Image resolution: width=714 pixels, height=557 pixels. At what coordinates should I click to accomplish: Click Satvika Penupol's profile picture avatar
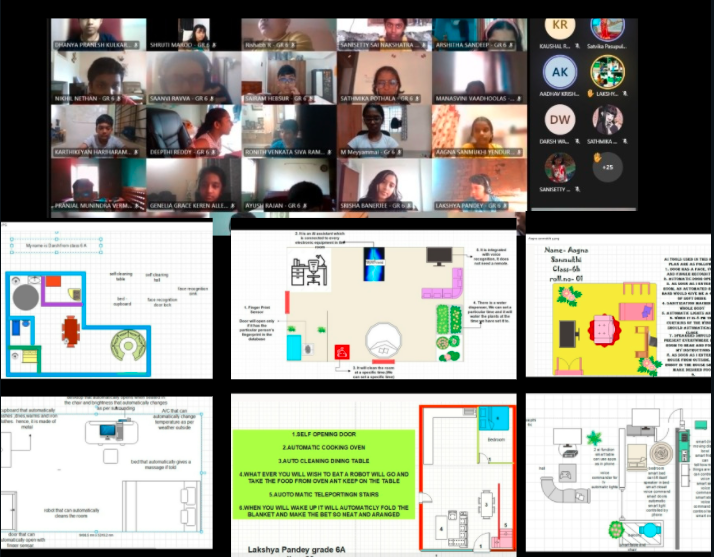click(x=606, y=26)
